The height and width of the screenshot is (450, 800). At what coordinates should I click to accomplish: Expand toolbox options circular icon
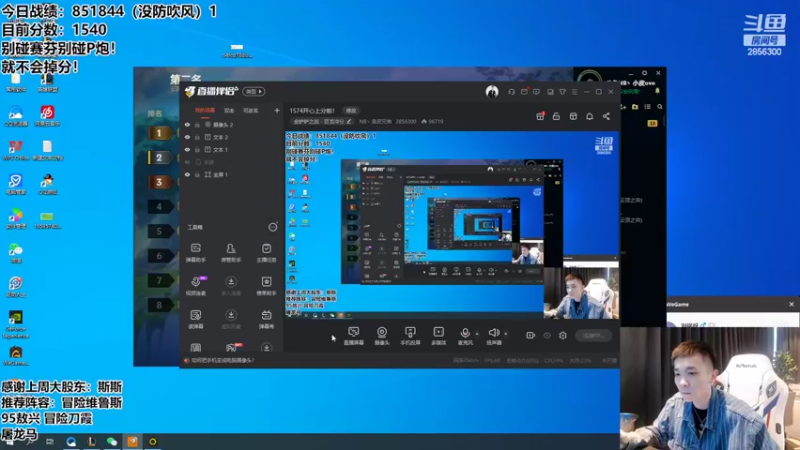tap(273, 227)
